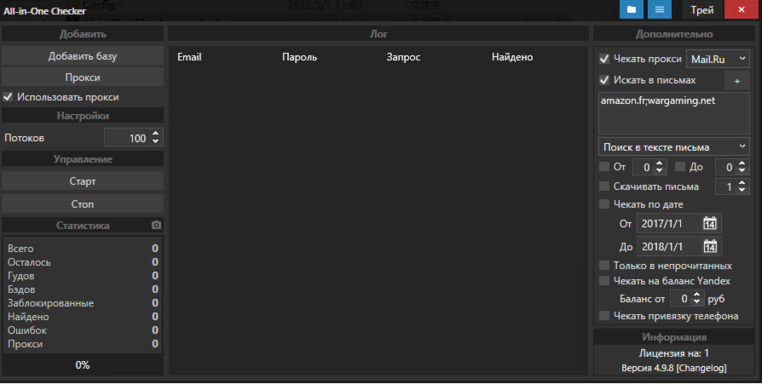Screen dimensions: 762x384
Task: Open the hamburger menu icon in title bar
Action: click(x=659, y=10)
